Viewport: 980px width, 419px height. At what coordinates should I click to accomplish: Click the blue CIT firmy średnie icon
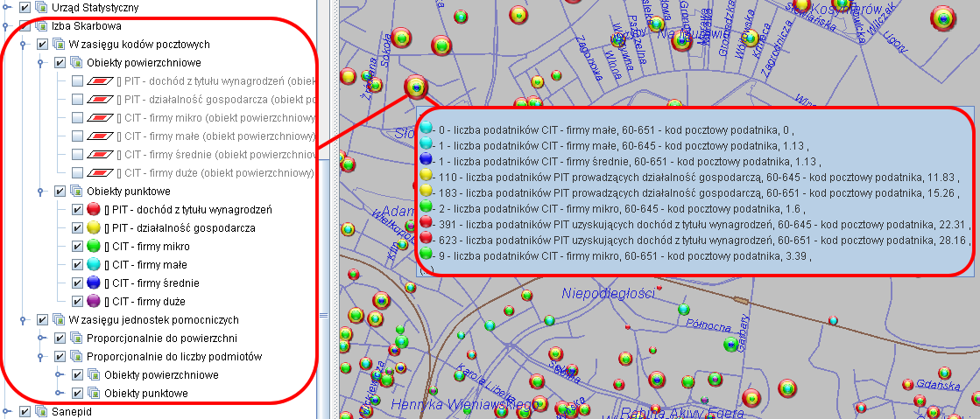pyautogui.click(x=95, y=283)
